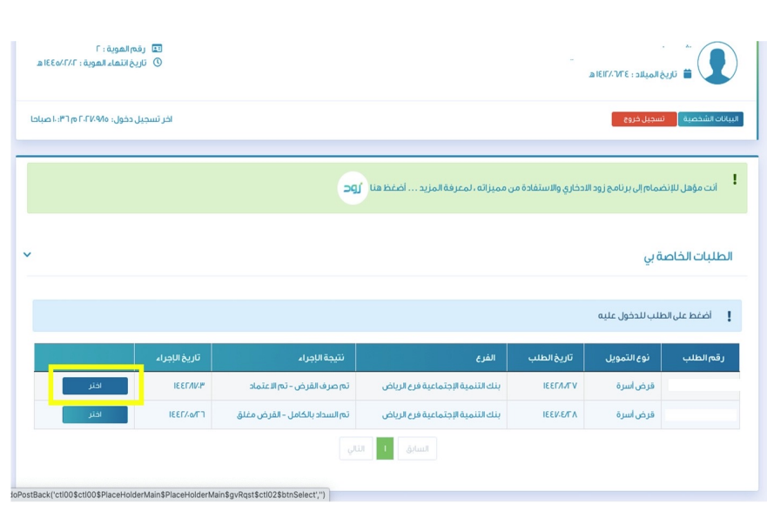This screenshot has height=532, width=767.
Task: Click the green page 1 pagination button
Action: pyautogui.click(x=385, y=448)
